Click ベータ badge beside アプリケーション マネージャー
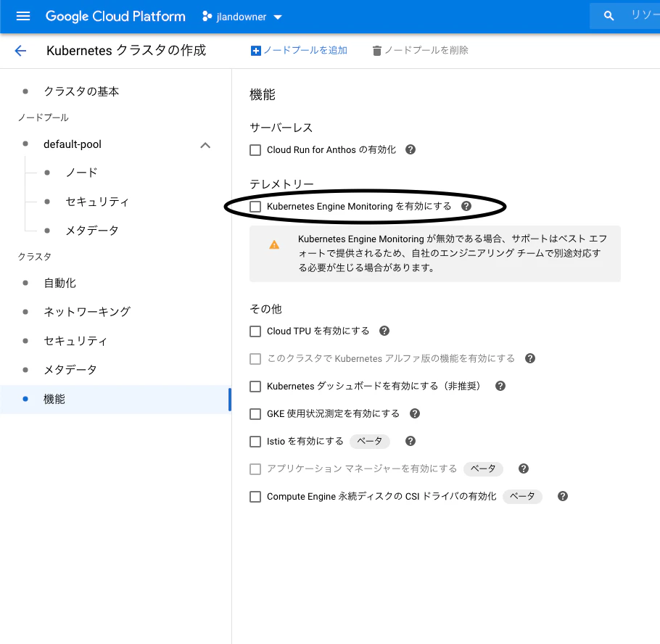 tap(483, 468)
